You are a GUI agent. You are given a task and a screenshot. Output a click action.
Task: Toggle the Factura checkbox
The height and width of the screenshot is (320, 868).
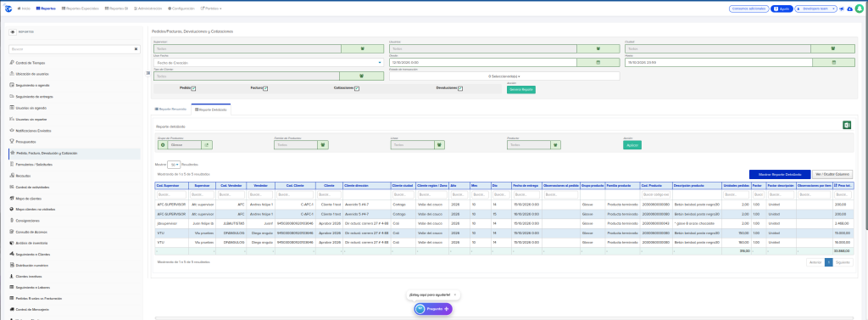(265, 88)
